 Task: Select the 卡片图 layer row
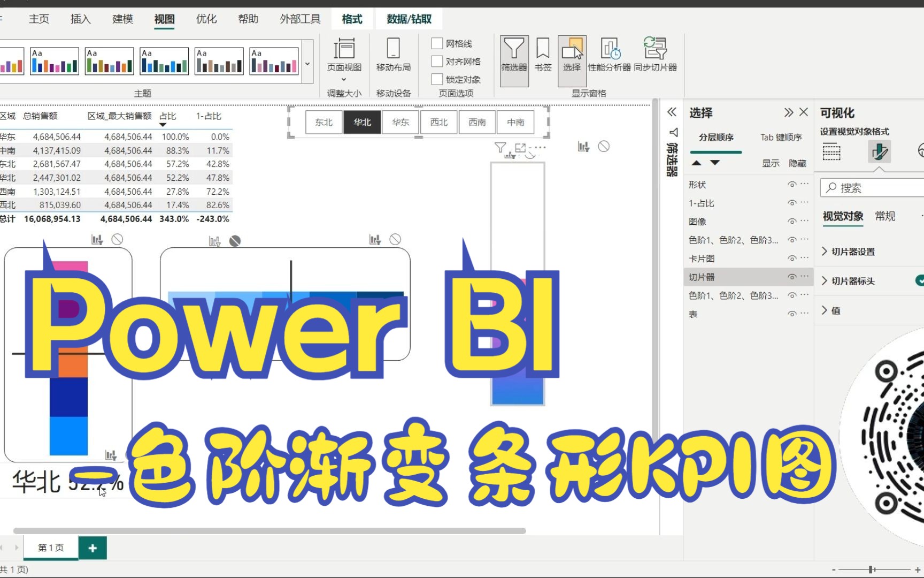[748, 258]
